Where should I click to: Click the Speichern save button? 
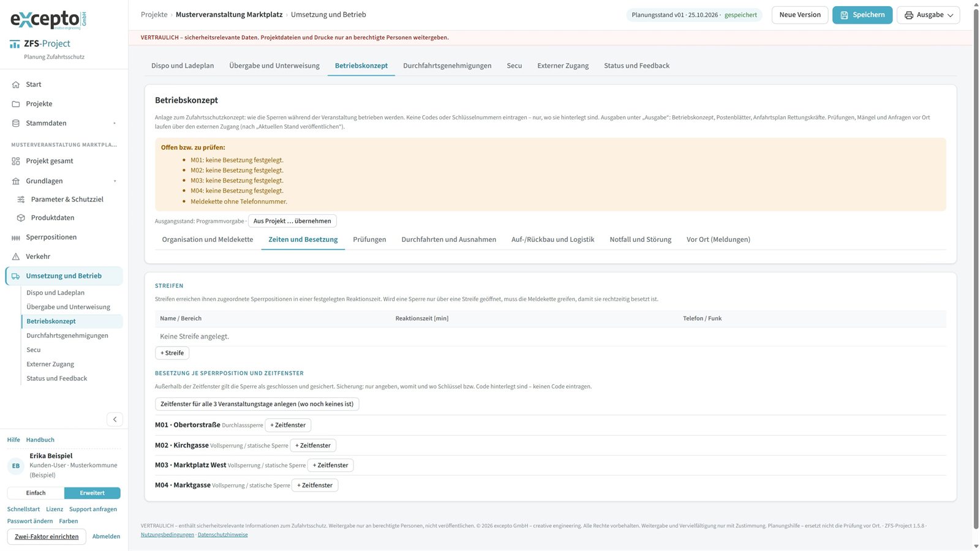[862, 15]
